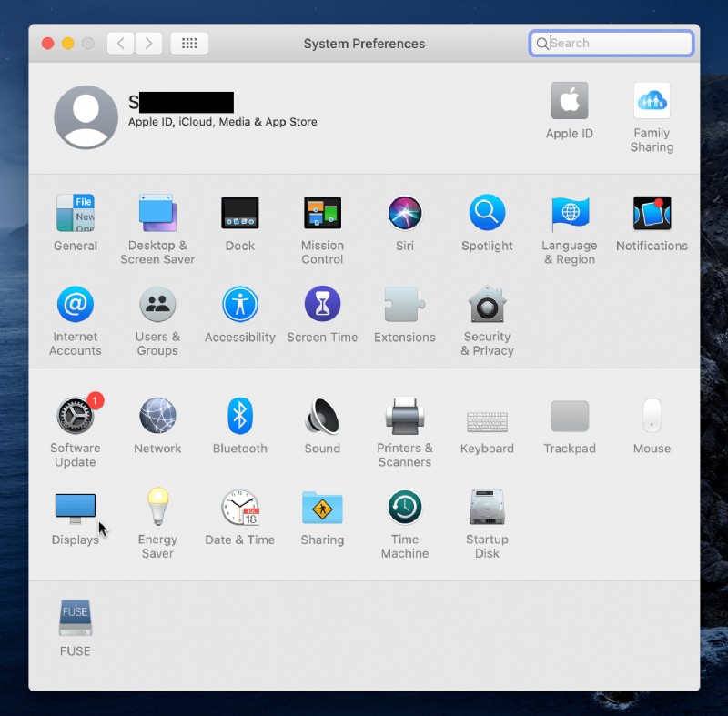Click the back navigation arrow
This screenshot has height=716, width=728.
(121, 43)
